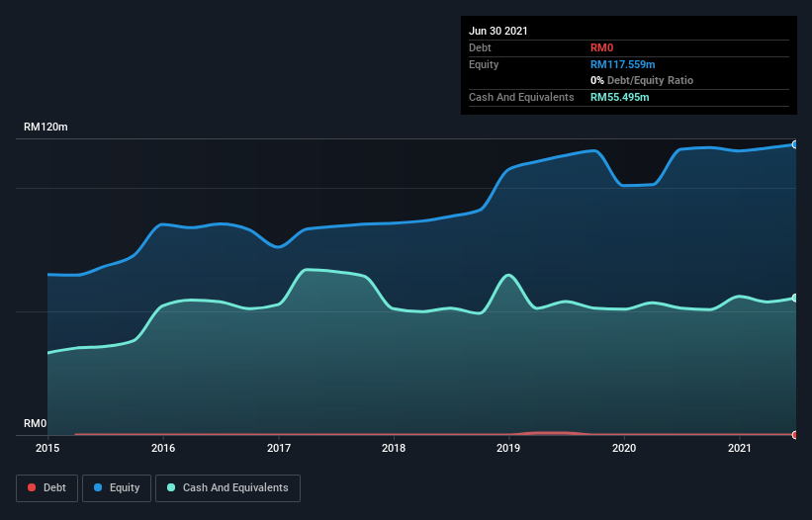812x520 pixels.
Task: Select the Cash endpoint marker at Jun 2021
Action: tap(795, 298)
